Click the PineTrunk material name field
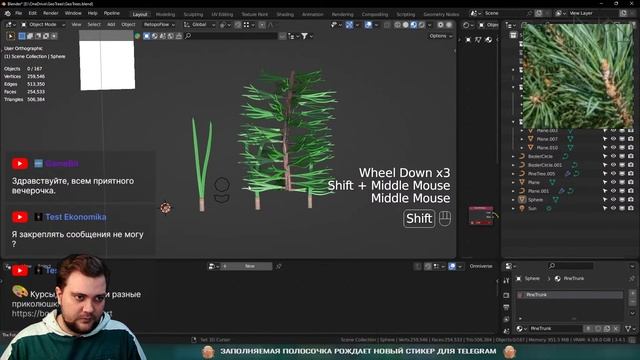The width and height of the screenshot is (640, 360). [555, 329]
